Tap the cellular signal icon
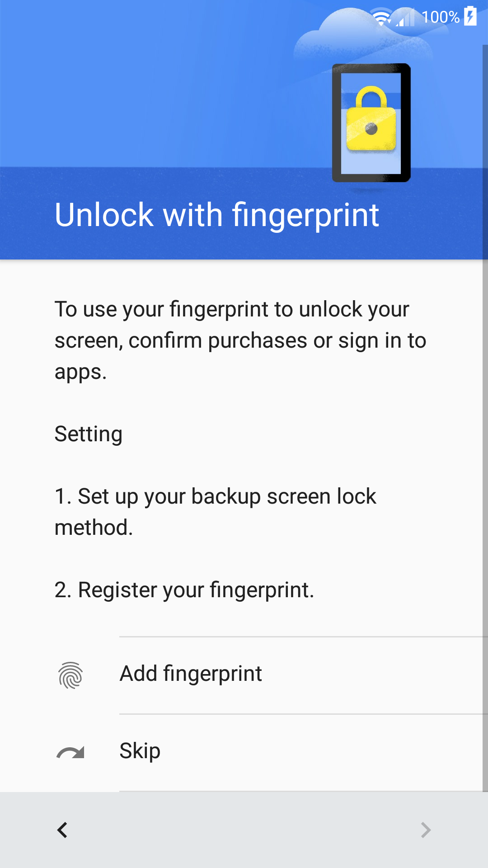 (x=405, y=17)
